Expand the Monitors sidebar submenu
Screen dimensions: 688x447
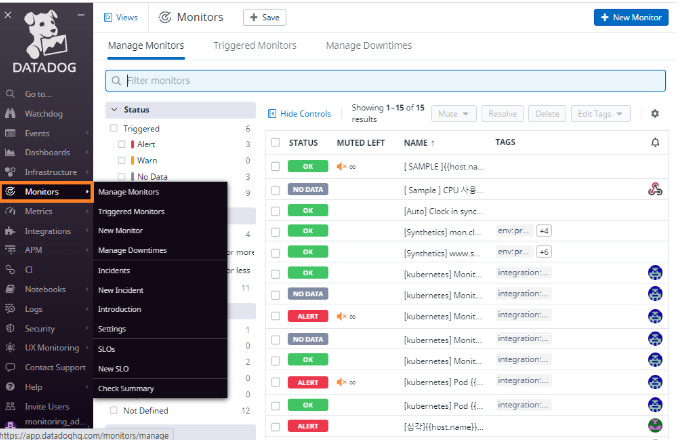(46, 192)
